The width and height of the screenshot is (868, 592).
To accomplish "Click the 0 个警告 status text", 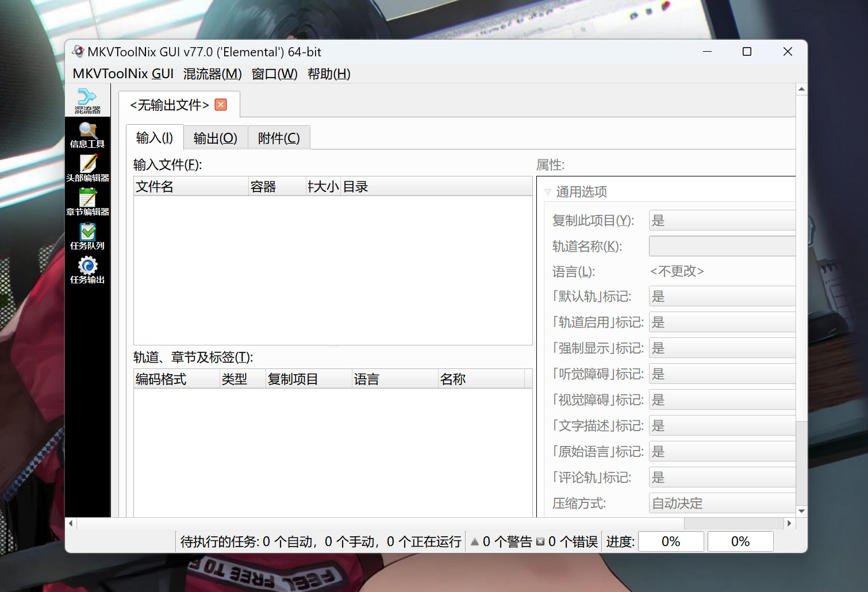I will tap(508, 541).
